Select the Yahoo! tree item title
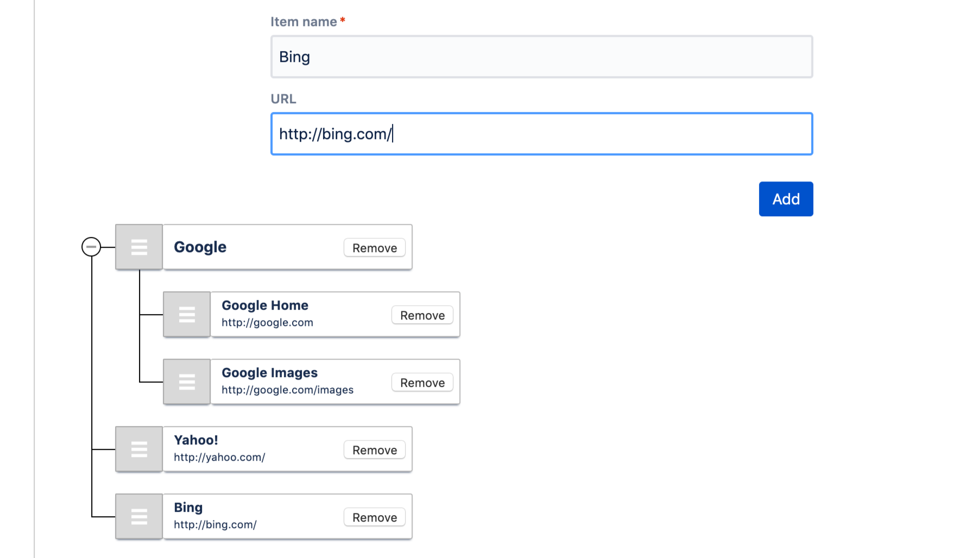Image resolution: width=980 pixels, height=558 pixels. point(196,440)
